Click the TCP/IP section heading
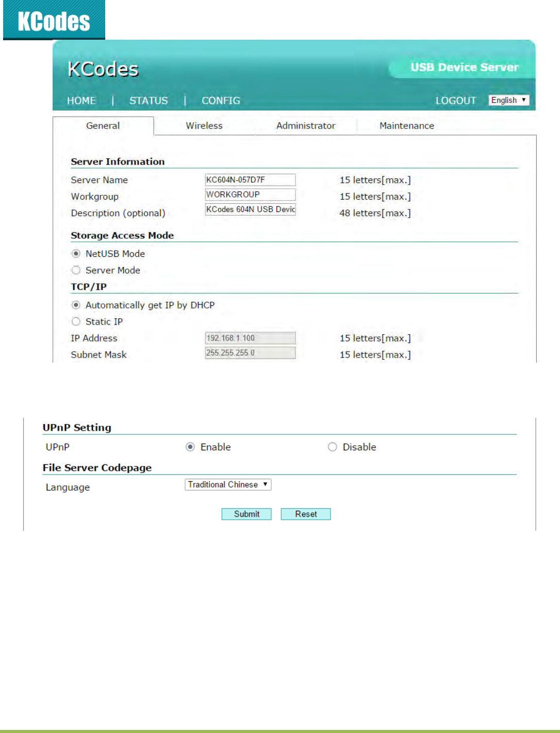This screenshot has height=733, width=560. pyautogui.click(x=89, y=287)
